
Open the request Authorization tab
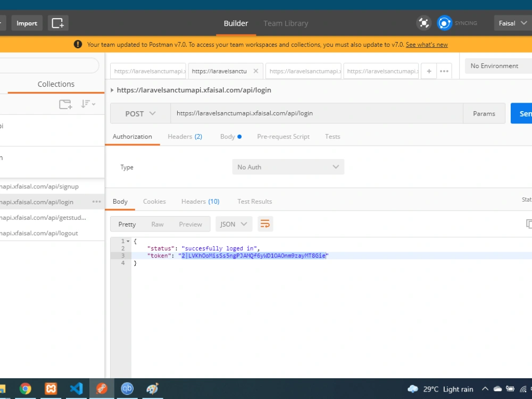pos(132,136)
